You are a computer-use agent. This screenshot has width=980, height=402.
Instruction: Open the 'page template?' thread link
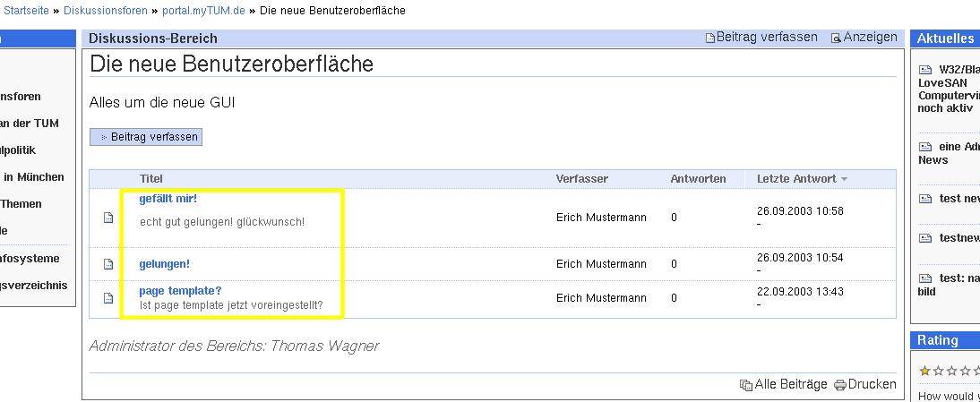(180, 291)
